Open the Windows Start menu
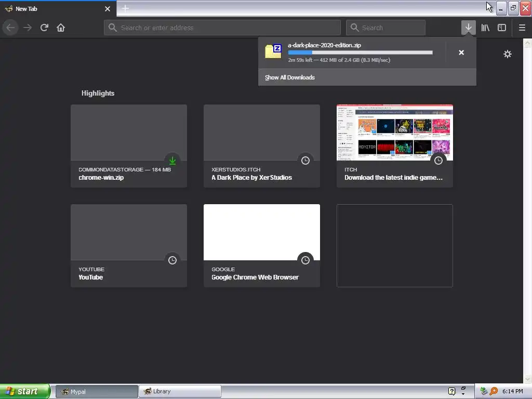The height and width of the screenshot is (399, 532). (x=25, y=391)
